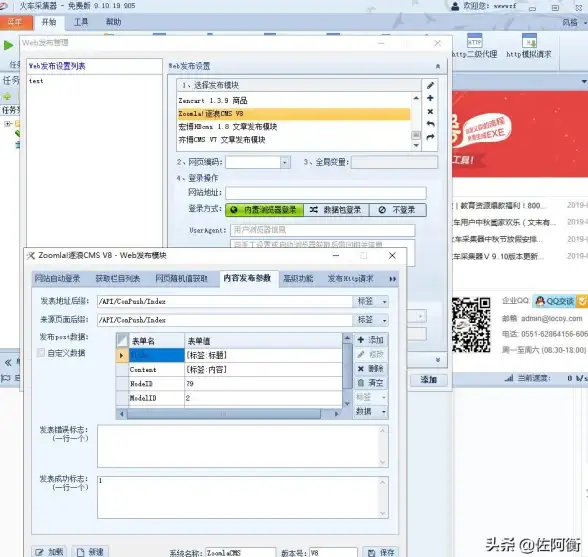The height and width of the screenshot is (557, 588).
Task: Open the 网页编码 dropdown
Action: point(285,162)
